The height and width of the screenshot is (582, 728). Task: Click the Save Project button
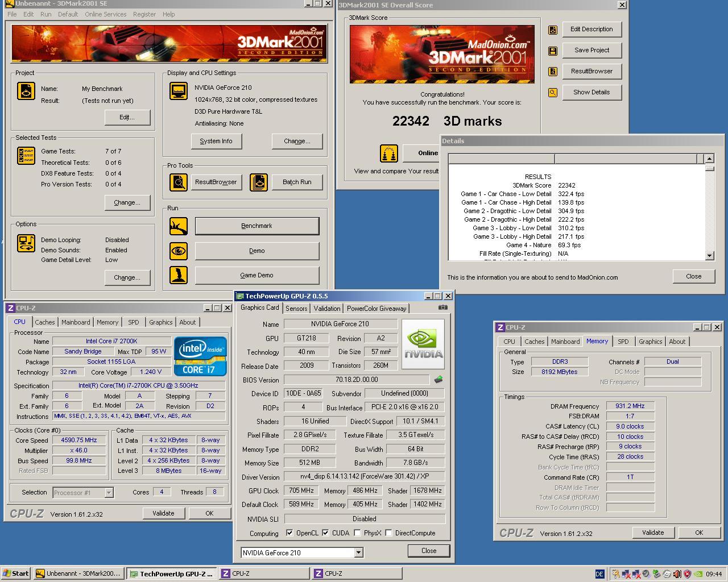(x=592, y=50)
